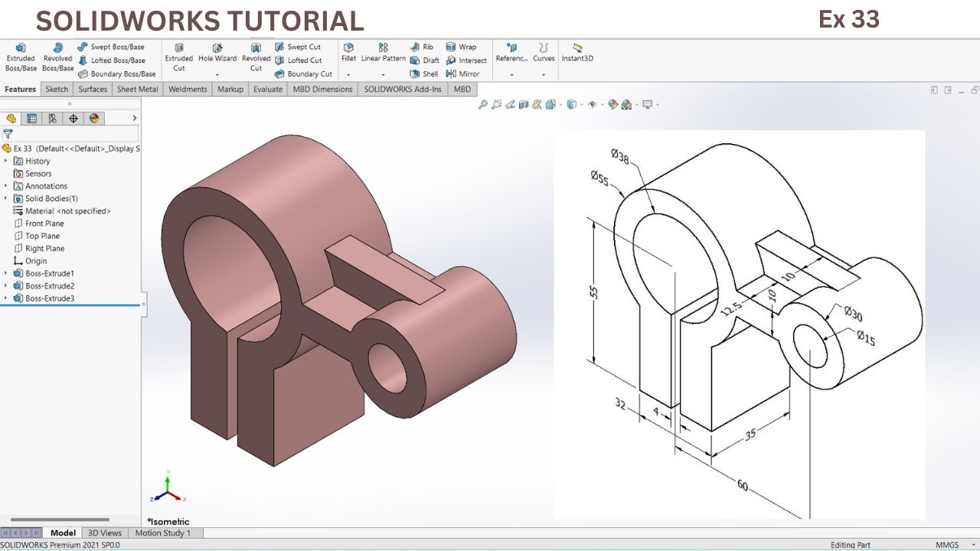Toggle Instant3D mode
The width and height of the screenshot is (980, 551).
(x=577, y=54)
